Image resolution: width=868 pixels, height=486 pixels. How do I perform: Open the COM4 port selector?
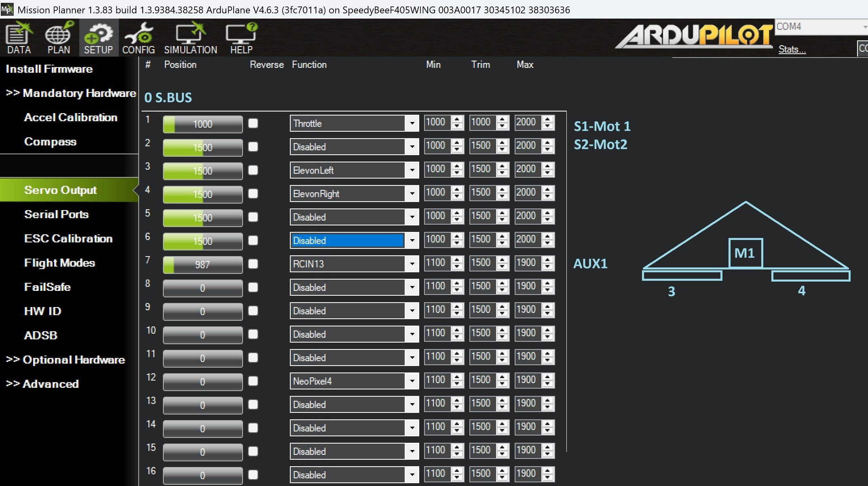821,27
